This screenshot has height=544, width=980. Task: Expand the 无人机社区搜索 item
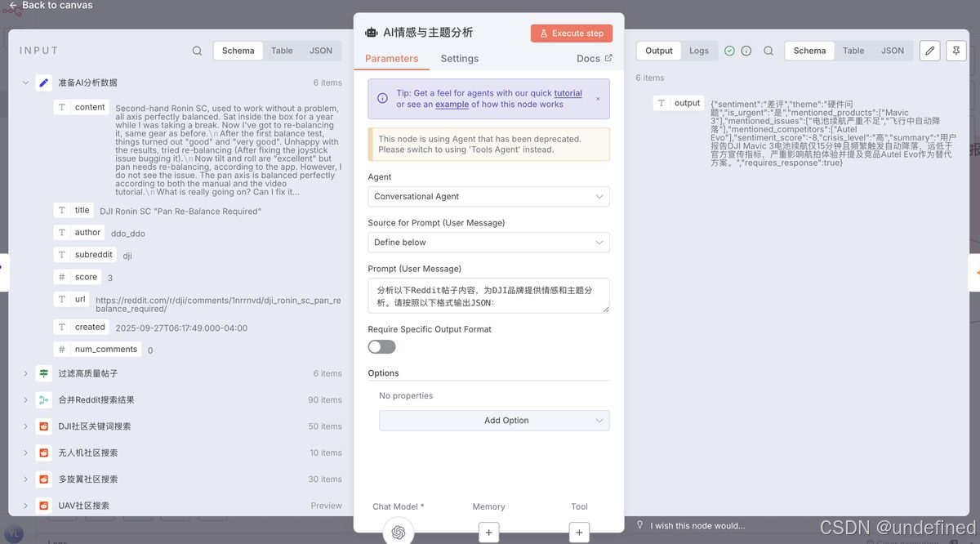24,453
